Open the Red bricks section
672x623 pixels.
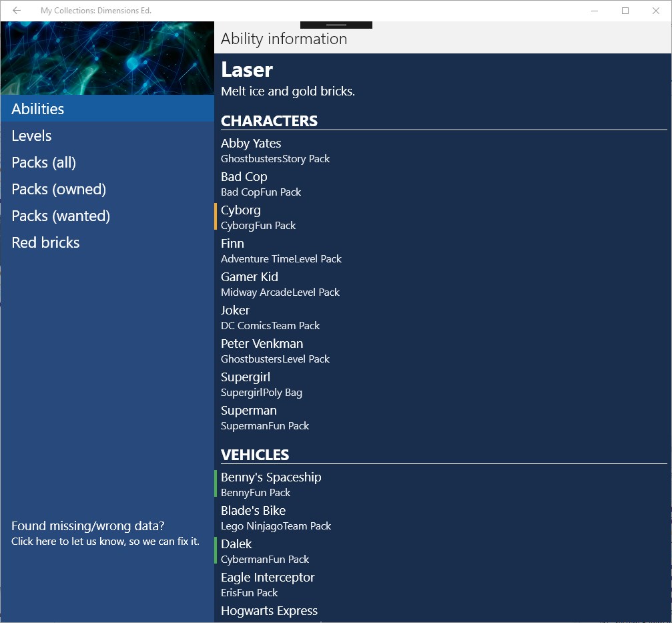pyautogui.click(x=107, y=242)
